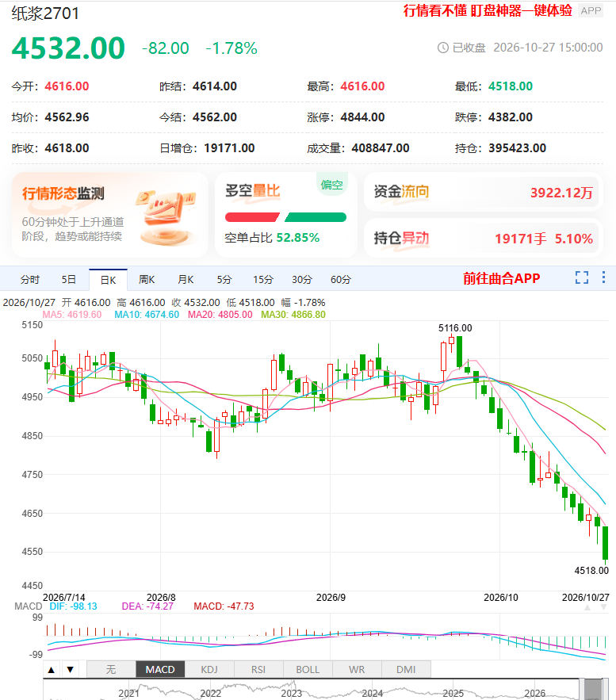Click the green short portion of the 多空 ratio bar

[316, 217]
